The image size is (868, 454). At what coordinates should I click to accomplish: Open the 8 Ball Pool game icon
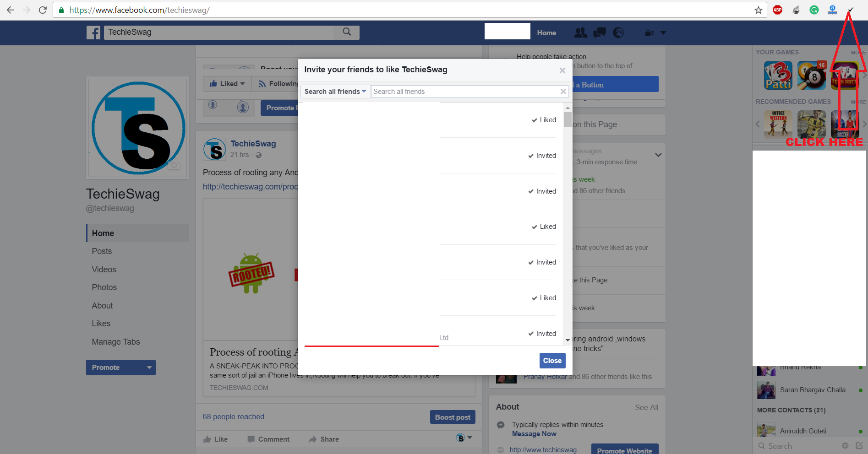[812, 75]
